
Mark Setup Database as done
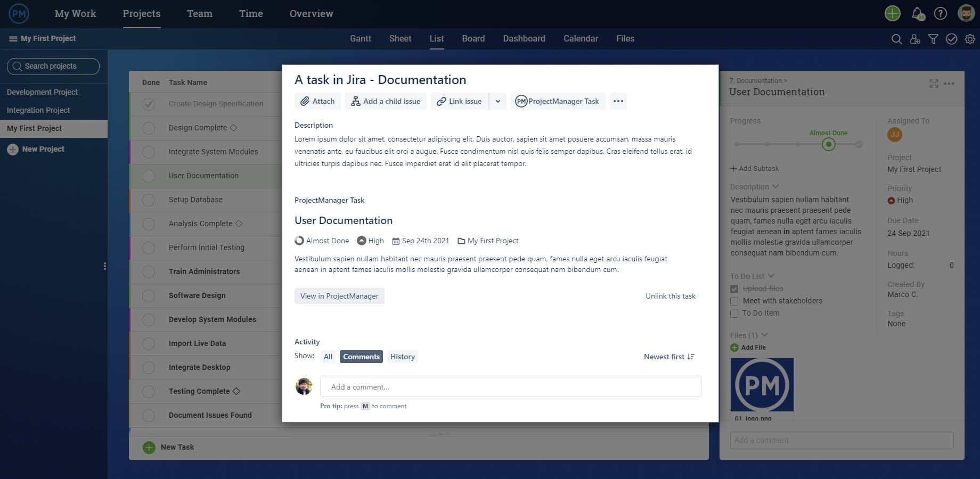pos(149,200)
